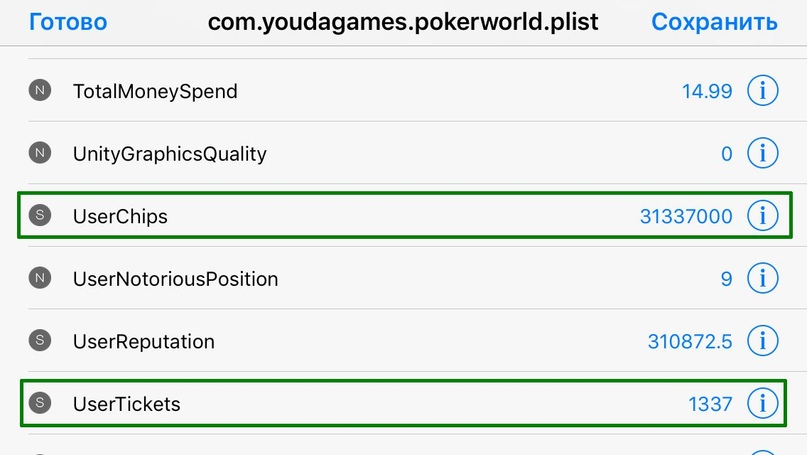Image resolution: width=807 pixels, height=455 pixels.
Task: Tap Сохранить to save the plist
Action: 714,22
